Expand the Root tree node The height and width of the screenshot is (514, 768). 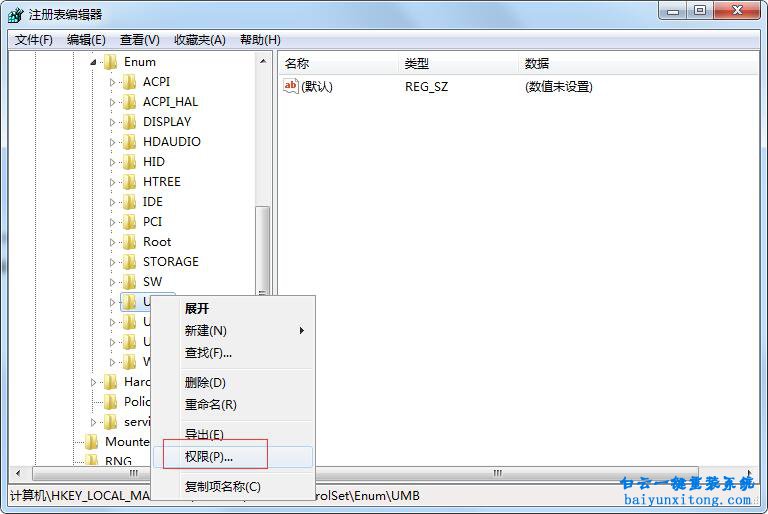[112, 243]
